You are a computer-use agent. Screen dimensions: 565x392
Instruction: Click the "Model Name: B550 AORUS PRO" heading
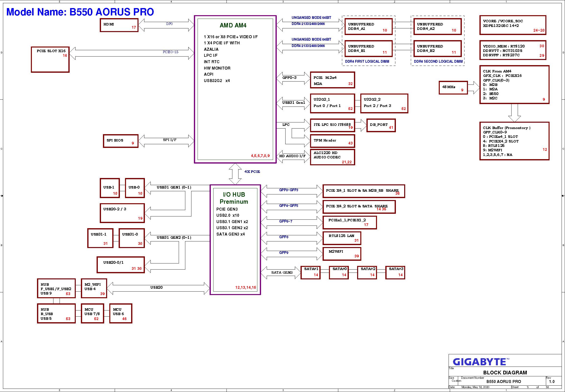[x=80, y=12]
